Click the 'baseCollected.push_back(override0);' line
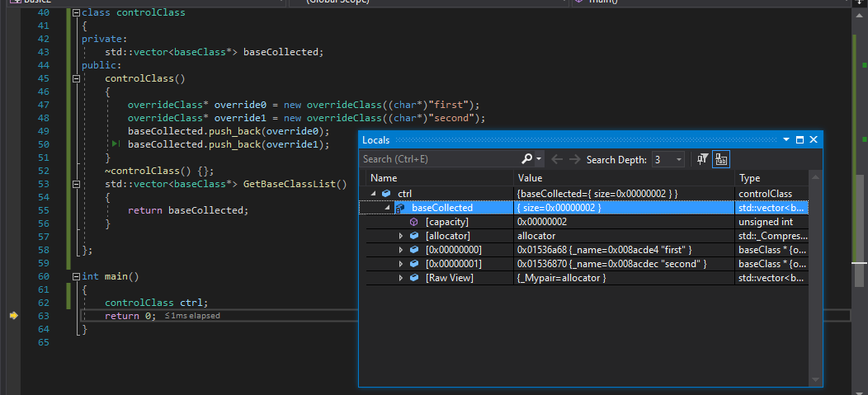 [229, 131]
